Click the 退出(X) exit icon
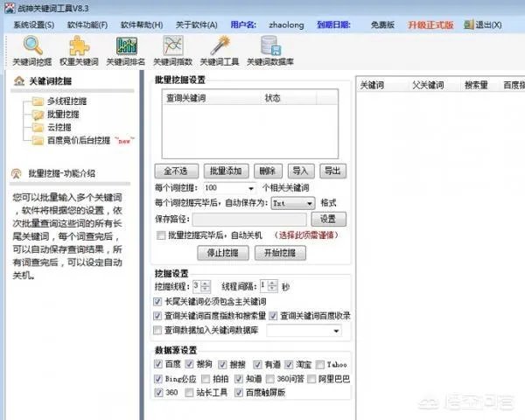525x420 pixels. point(469,24)
